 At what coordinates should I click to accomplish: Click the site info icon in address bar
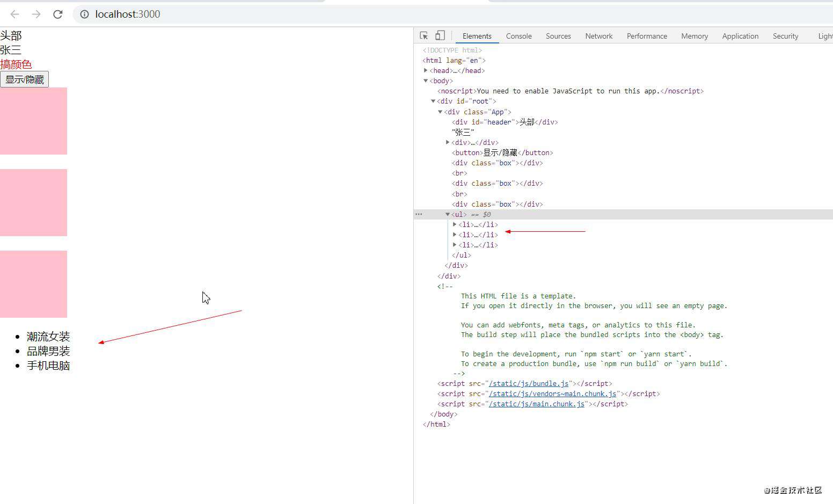[x=84, y=14]
